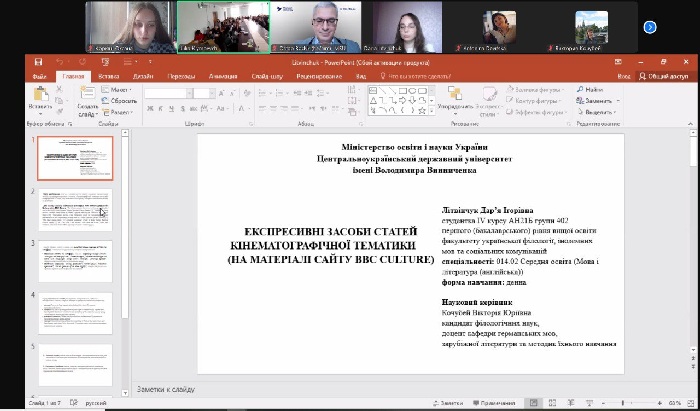Viewport: 700px width, 411px height.
Task: Toggle Bold (Ж) text formatting
Action: pos(149,108)
